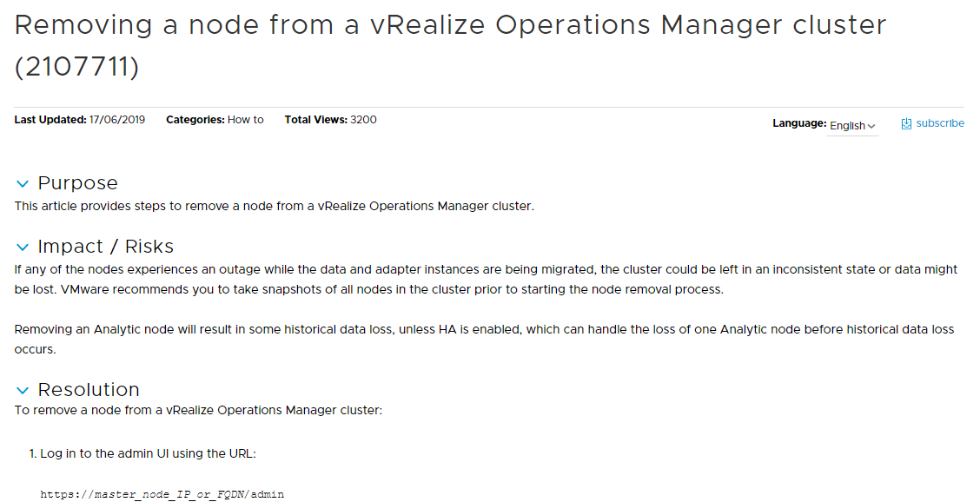Screen dimensions: 980x502
Task: Click the sentence starting This article provides steps
Action: [x=275, y=207]
